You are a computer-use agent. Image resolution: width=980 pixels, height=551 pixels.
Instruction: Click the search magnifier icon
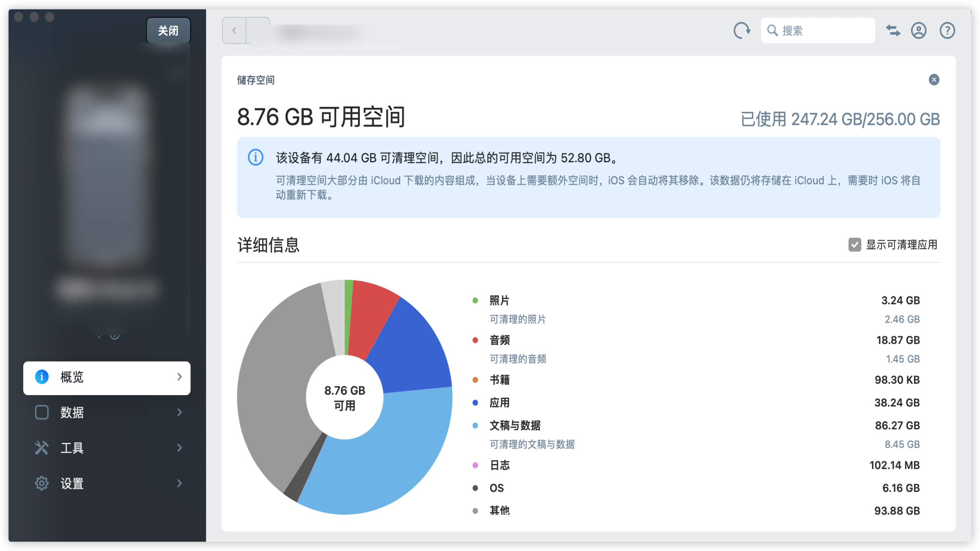tap(772, 31)
